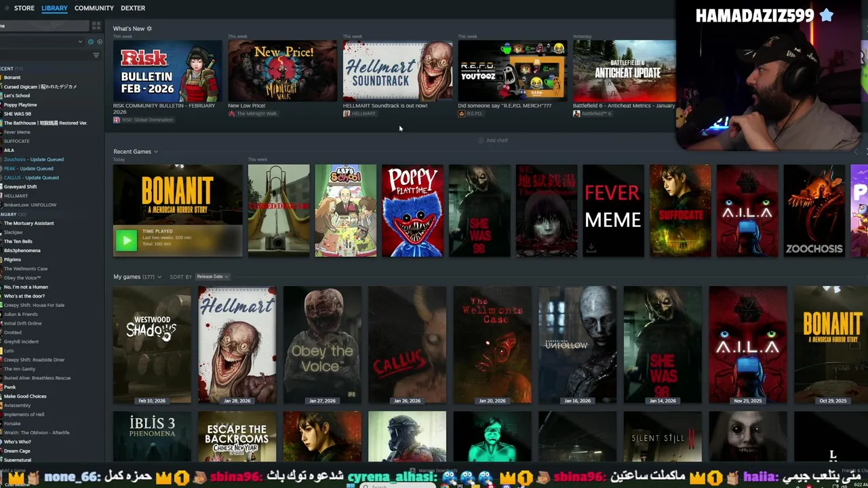The image size is (868, 488).
Task: Select 'Zoochosis - Update Queued' in sidebar
Action: point(34,159)
